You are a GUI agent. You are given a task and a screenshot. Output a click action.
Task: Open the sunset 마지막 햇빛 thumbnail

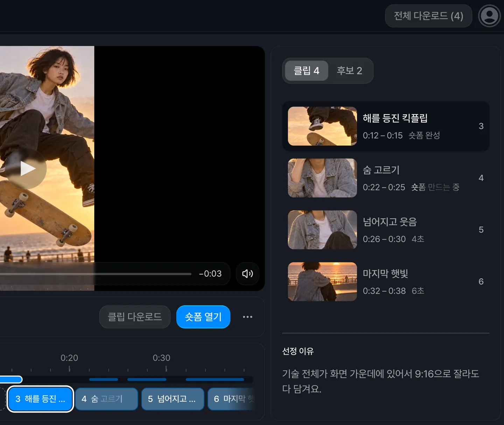pos(322,281)
